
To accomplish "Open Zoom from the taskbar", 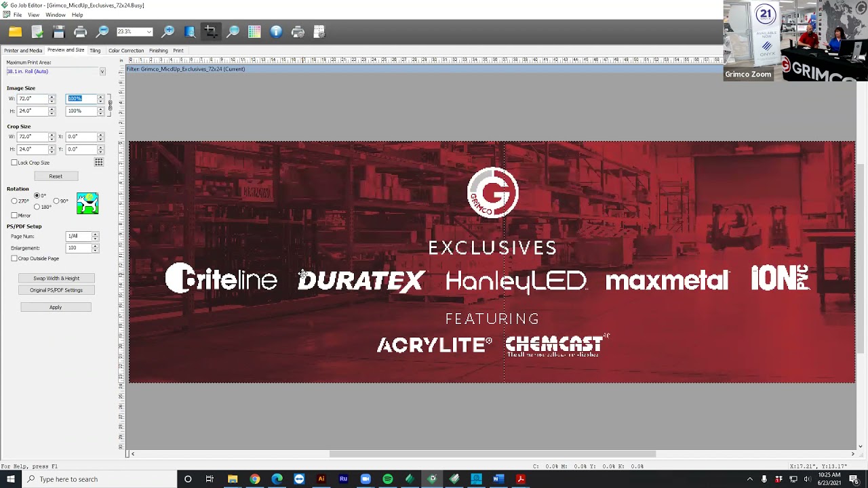I will pyautogui.click(x=366, y=479).
